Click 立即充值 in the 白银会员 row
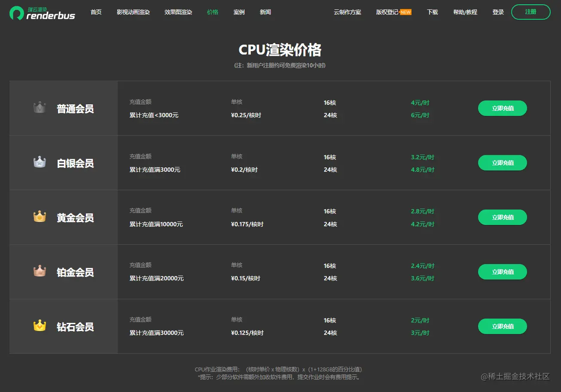The height and width of the screenshot is (392, 561). (502, 162)
